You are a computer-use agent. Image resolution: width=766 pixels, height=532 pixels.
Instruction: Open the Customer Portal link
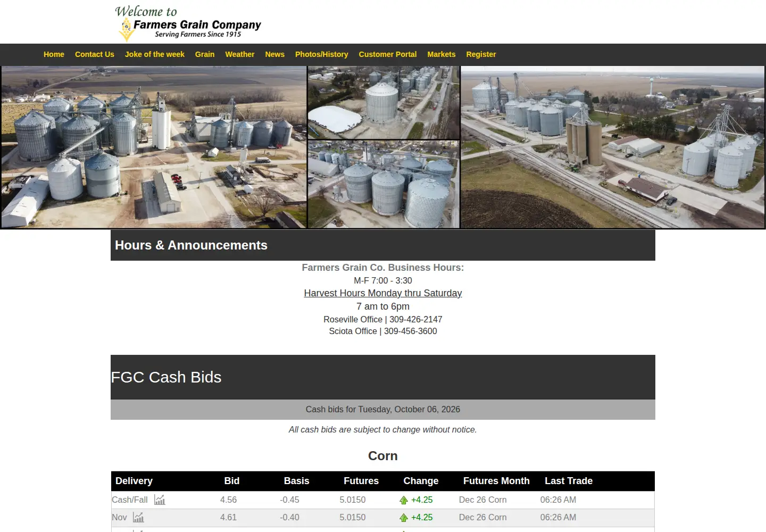tap(388, 54)
